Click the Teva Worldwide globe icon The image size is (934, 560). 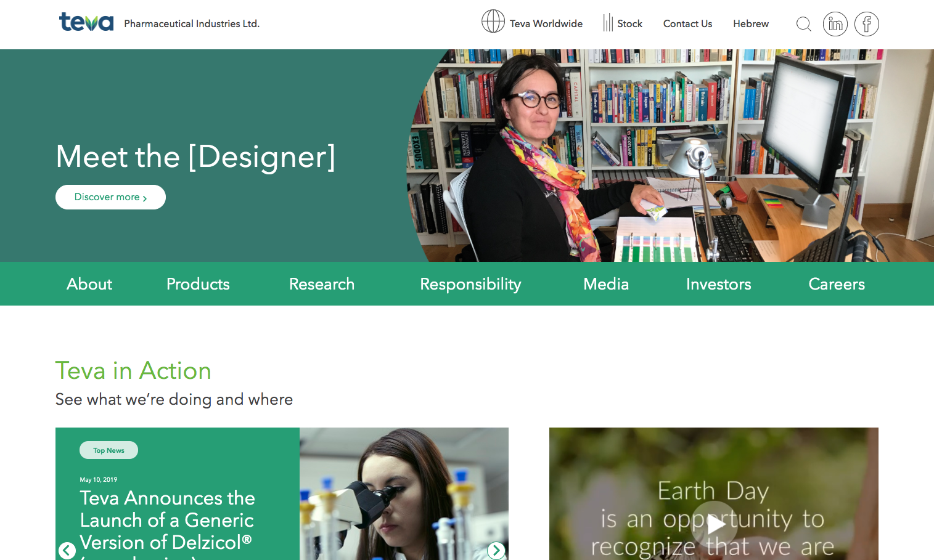tap(493, 21)
